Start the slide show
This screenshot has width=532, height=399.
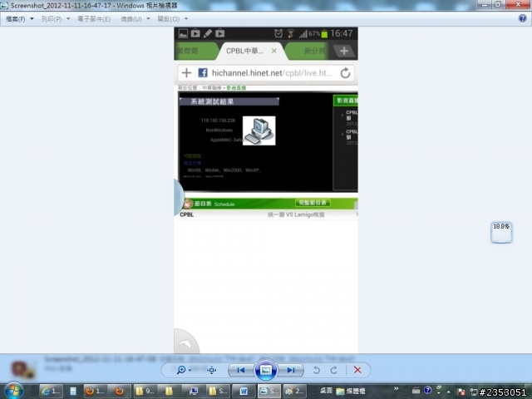click(x=266, y=370)
